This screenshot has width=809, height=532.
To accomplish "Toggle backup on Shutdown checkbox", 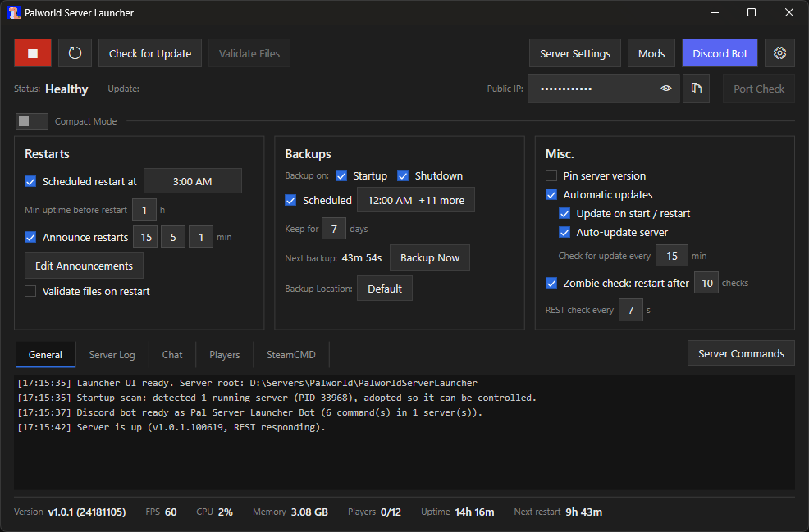I will 403,175.
